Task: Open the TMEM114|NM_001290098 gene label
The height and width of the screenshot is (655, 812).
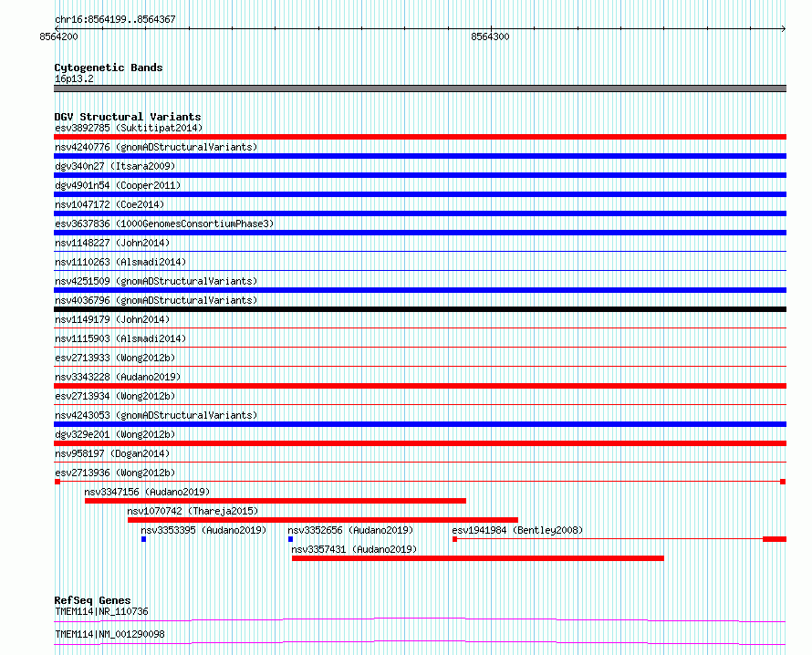Action: tap(109, 634)
